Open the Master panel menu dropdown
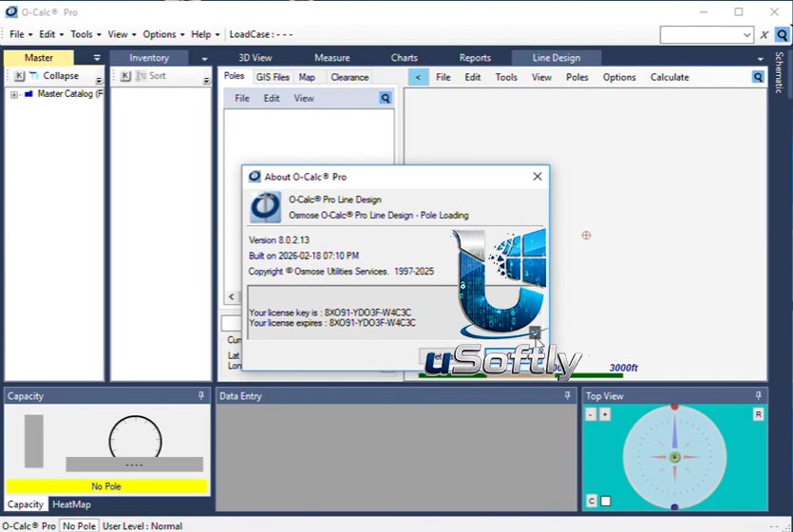 [x=97, y=58]
